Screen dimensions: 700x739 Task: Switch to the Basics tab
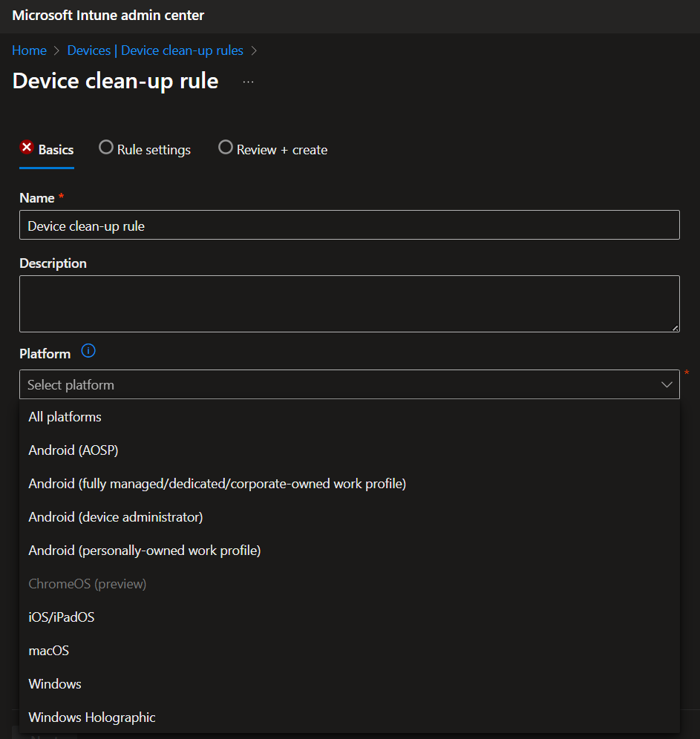pos(47,150)
